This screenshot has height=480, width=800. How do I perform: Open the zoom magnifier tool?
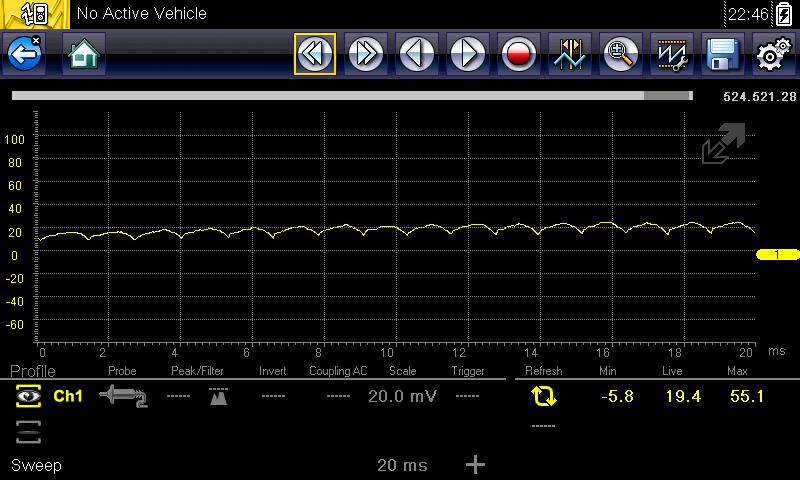tap(621, 54)
